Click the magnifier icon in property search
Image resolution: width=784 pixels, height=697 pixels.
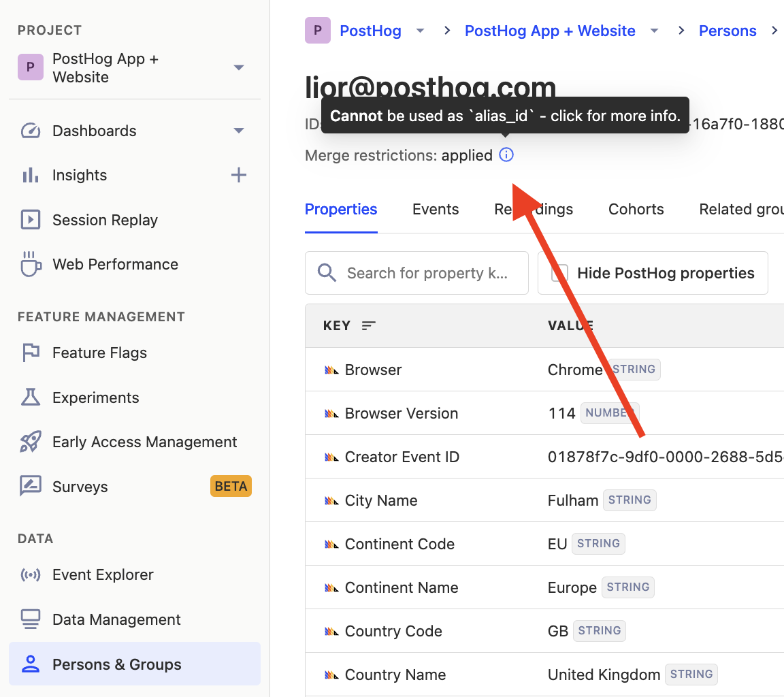326,273
